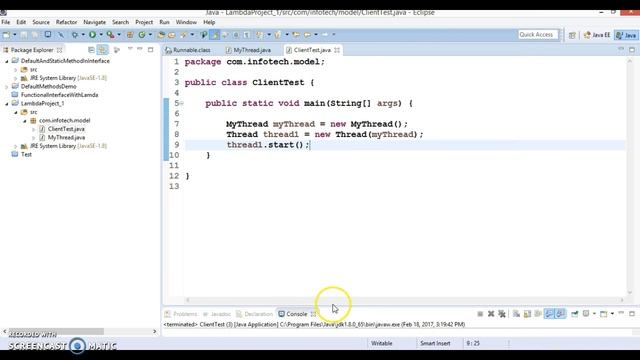The height and width of the screenshot is (360, 640).
Task: Open the Navigate menu
Action: [x=94, y=22]
